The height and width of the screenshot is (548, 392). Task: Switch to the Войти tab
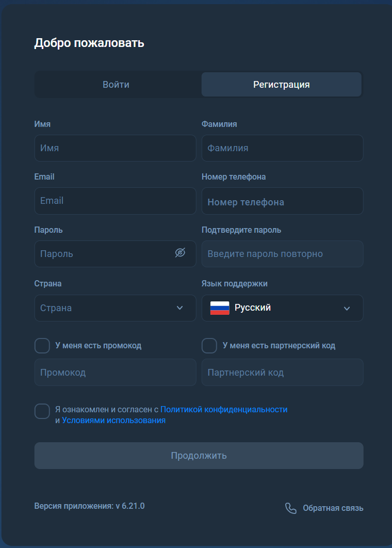116,85
